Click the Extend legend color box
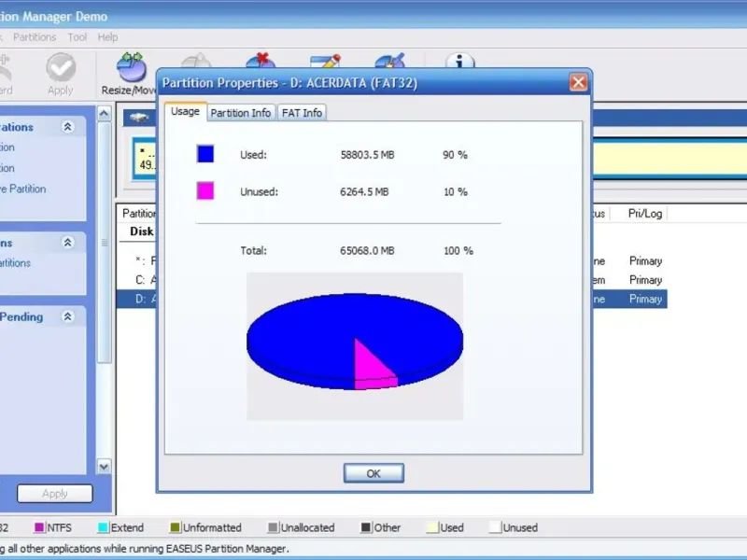The width and height of the screenshot is (747, 560). (x=103, y=527)
